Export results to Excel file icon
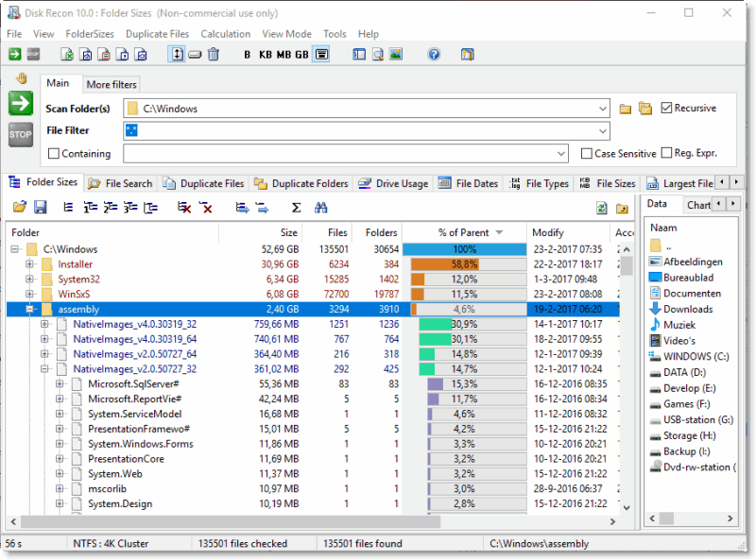The height and width of the screenshot is (560, 756). tap(67, 55)
